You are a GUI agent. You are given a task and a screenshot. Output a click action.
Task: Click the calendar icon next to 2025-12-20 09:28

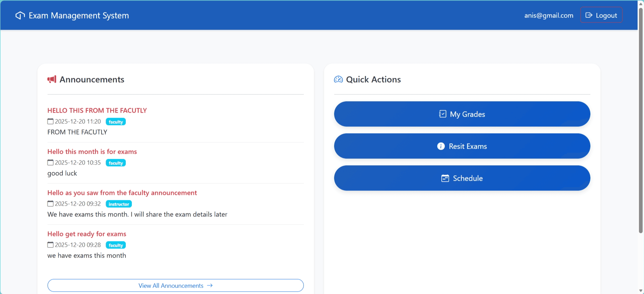(51, 245)
